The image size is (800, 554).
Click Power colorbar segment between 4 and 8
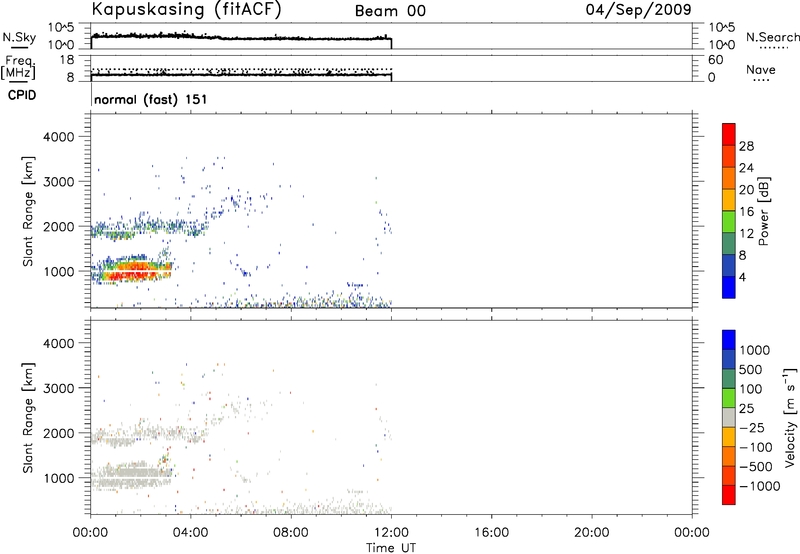pyautogui.click(x=729, y=265)
